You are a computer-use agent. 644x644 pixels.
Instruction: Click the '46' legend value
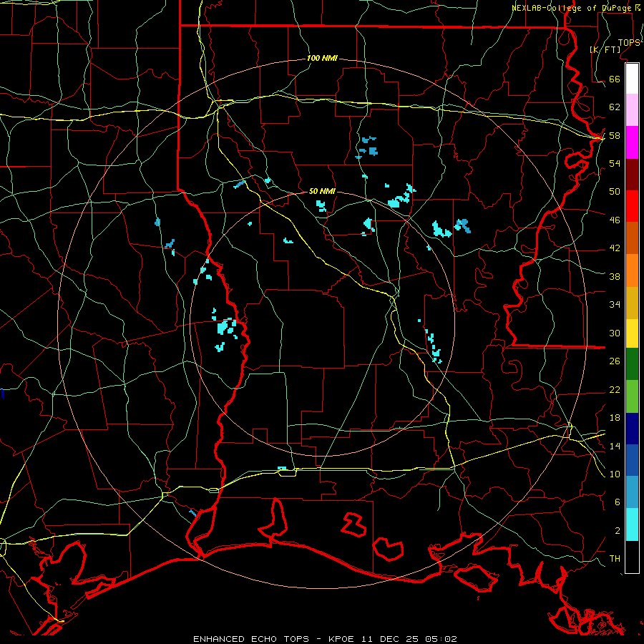pyautogui.click(x=615, y=220)
